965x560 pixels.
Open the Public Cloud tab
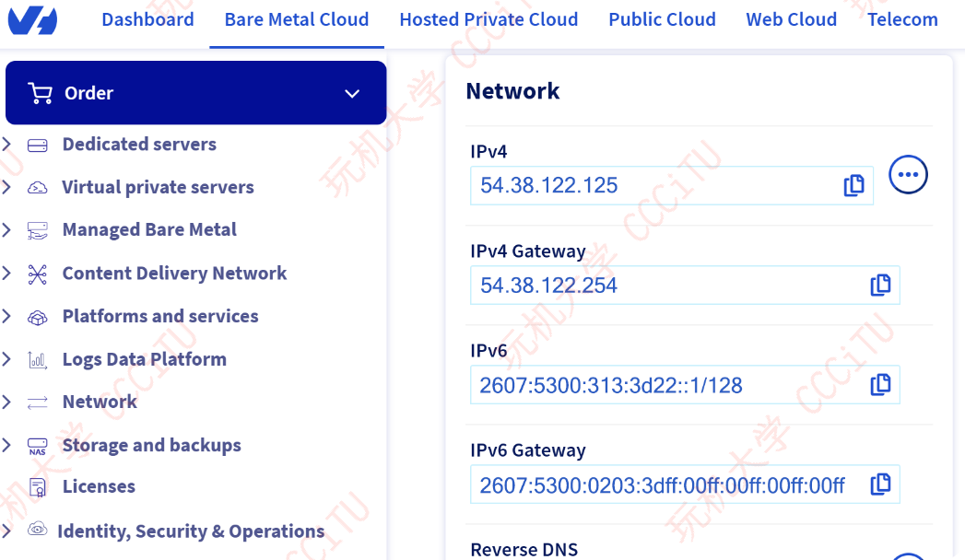click(x=662, y=19)
